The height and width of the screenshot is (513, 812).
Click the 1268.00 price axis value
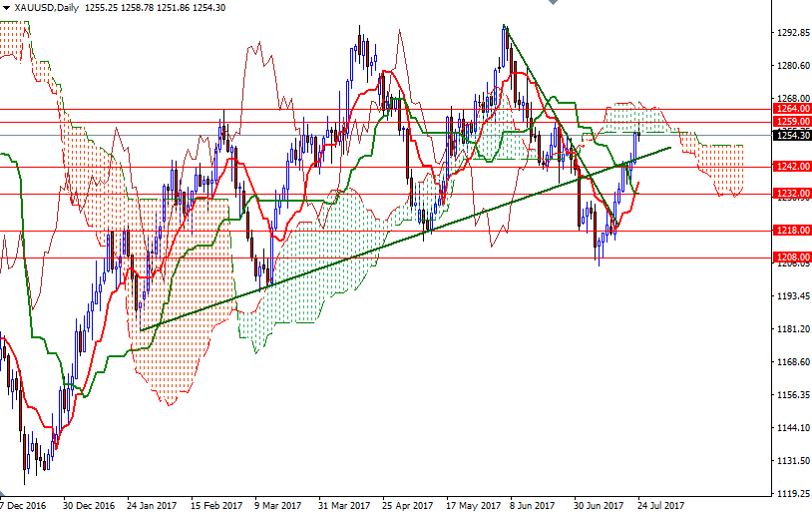coord(793,99)
